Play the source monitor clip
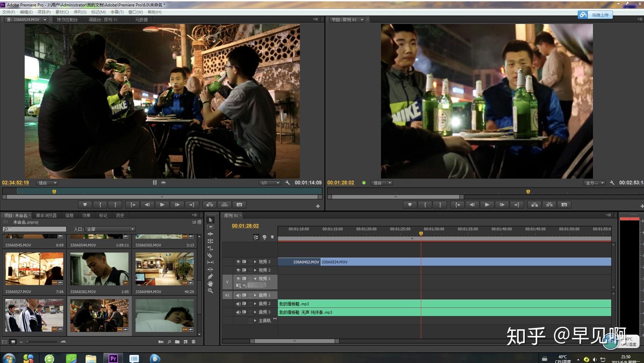Screen dimensions: 644x363 (162, 205)
